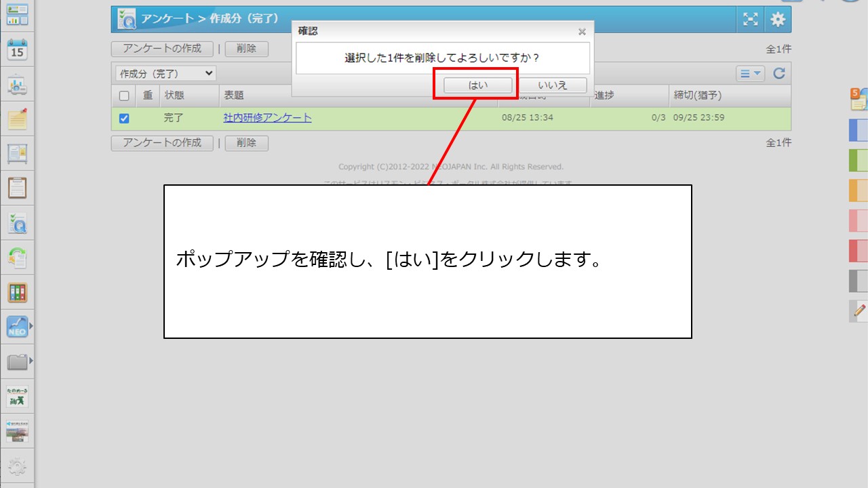
Task: Sort by the 状態 column header
Action: [174, 96]
